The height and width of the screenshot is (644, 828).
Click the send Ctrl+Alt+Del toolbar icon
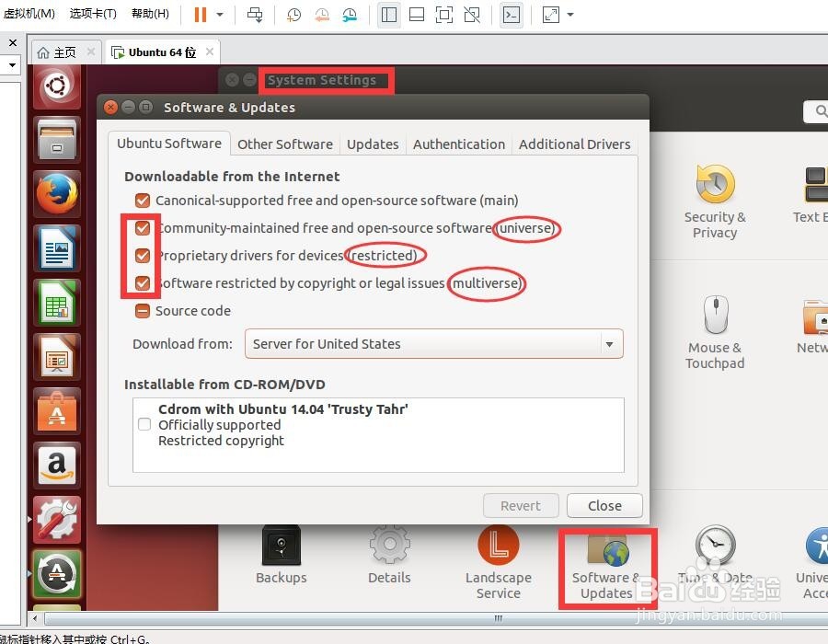point(255,14)
